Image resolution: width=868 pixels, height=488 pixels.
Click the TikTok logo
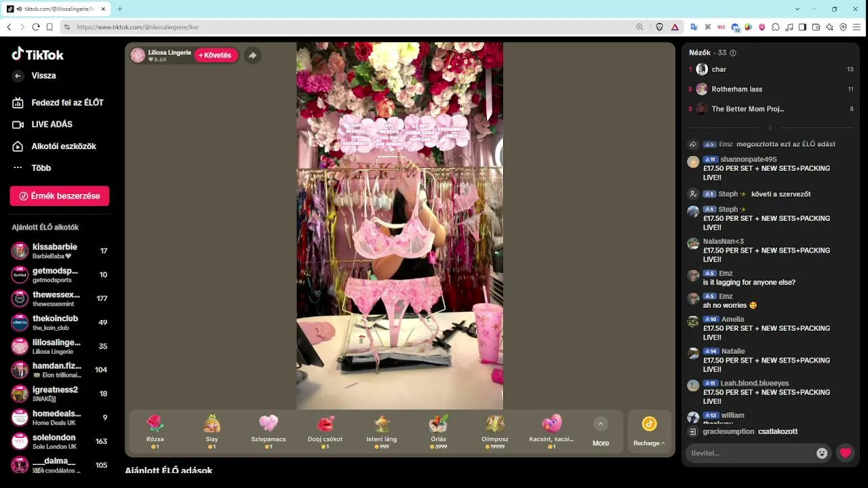coord(37,54)
